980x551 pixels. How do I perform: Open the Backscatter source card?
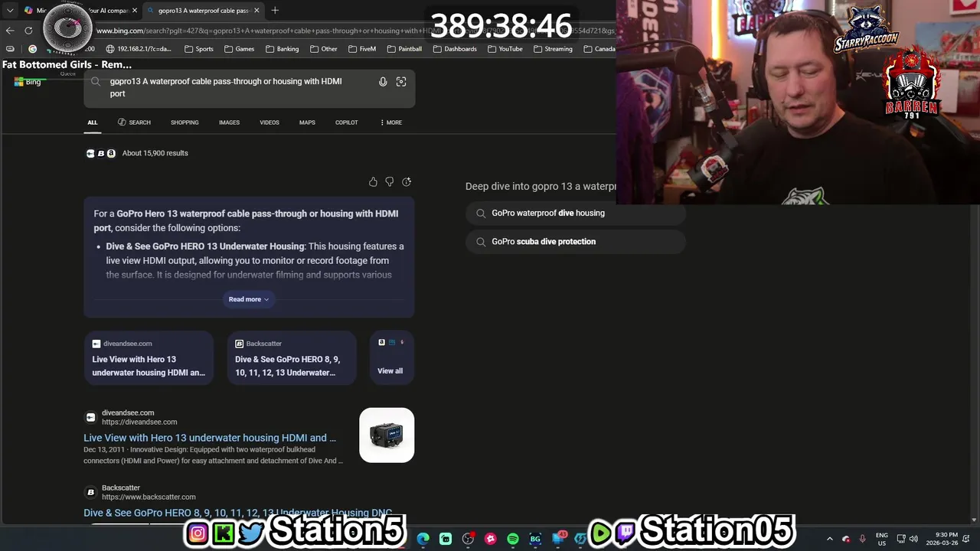(x=292, y=357)
